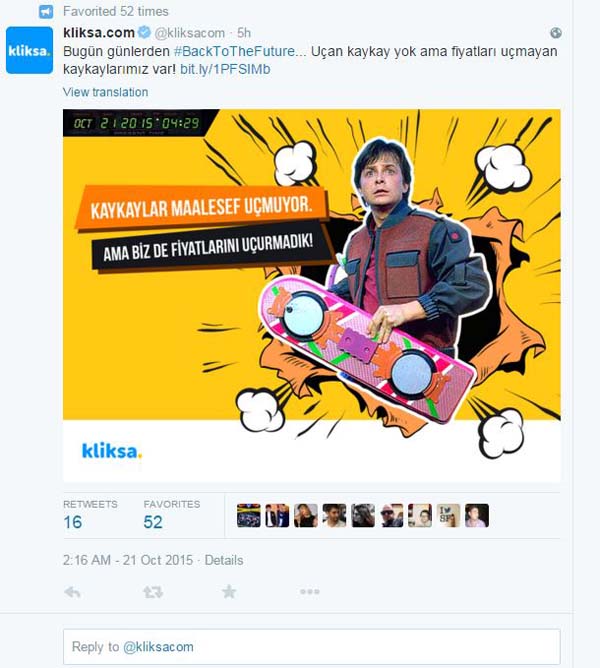Viewport: 600px width, 668px height.
Task: Open the #BackToTheFuture hashtag
Action: (234, 51)
